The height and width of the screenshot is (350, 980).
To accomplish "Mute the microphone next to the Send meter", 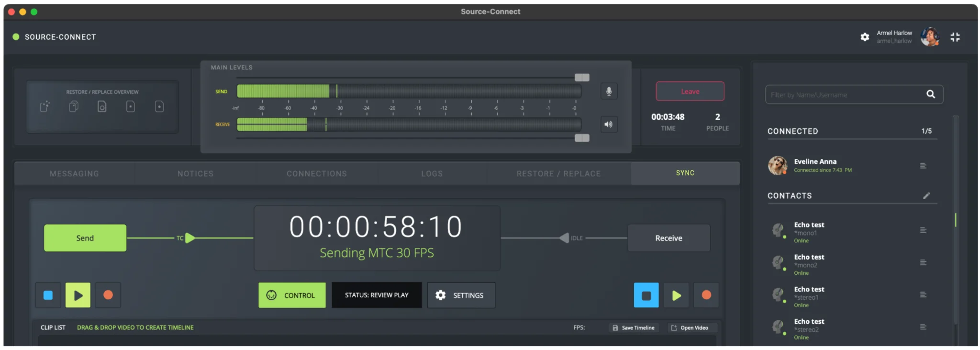I will point(609,91).
